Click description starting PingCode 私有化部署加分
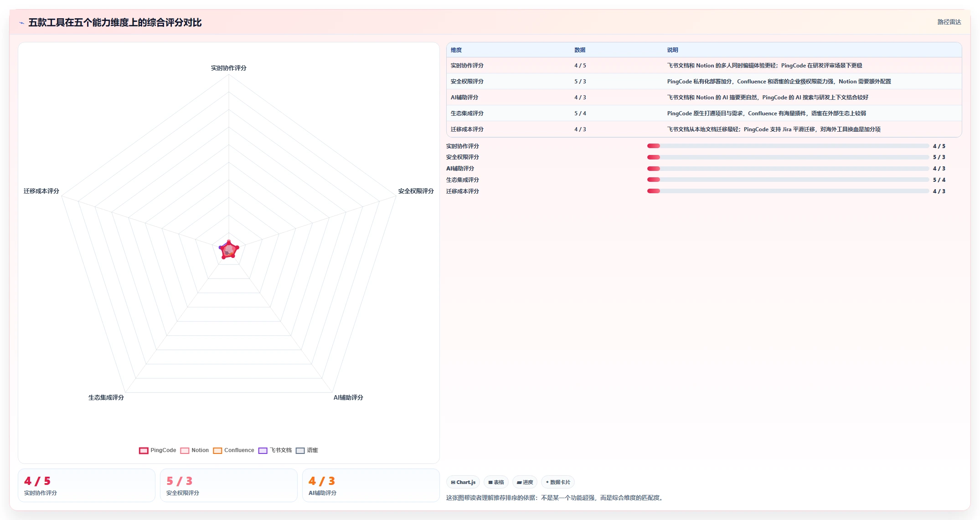980x520 pixels. pos(779,82)
